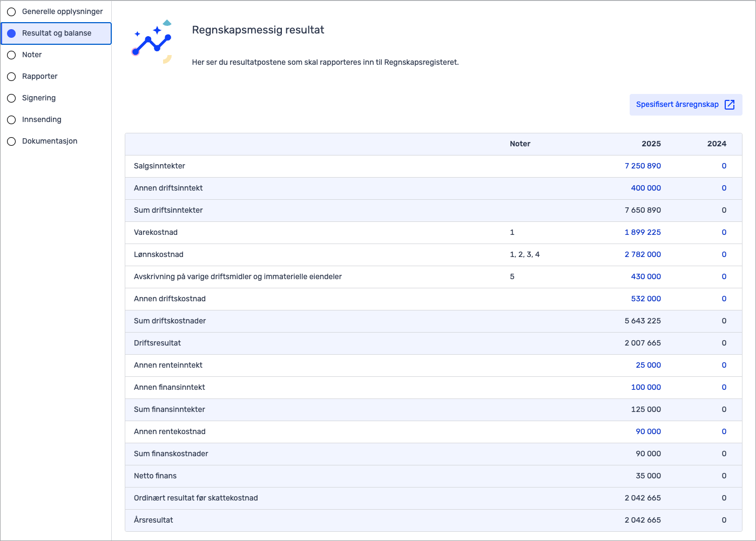Open the Avskrivning 2025 amount 430 000

click(x=646, y=277)
